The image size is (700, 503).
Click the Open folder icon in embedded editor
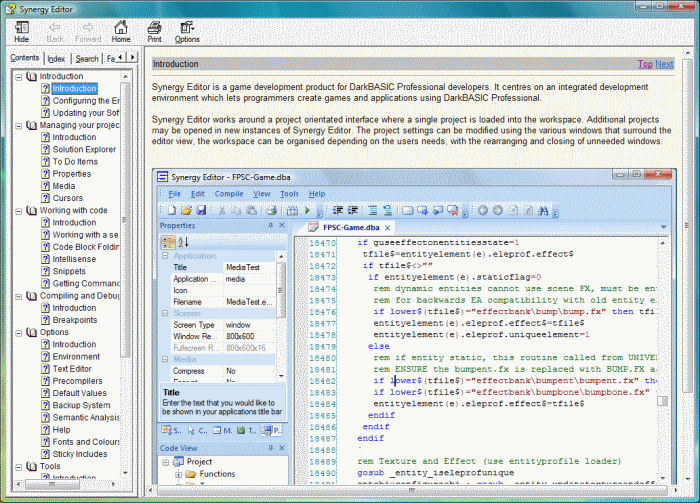pos(186,210)
